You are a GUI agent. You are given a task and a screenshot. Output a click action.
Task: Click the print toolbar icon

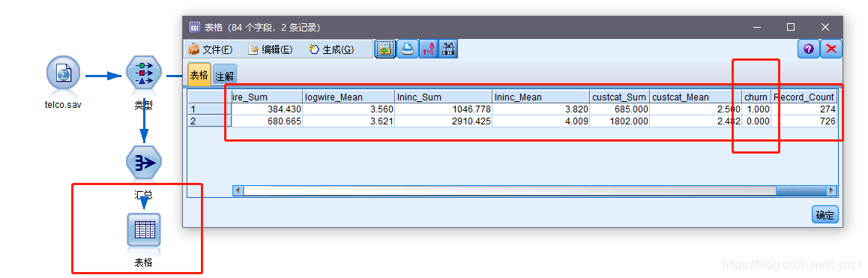408,49
